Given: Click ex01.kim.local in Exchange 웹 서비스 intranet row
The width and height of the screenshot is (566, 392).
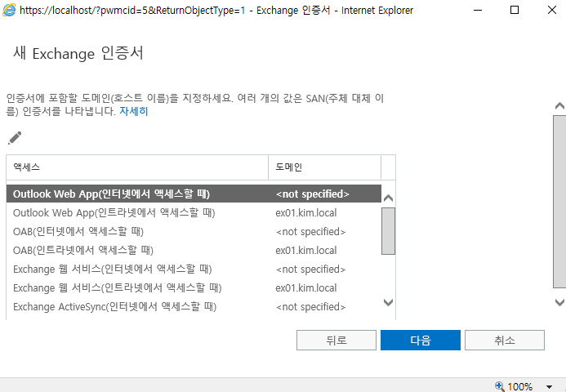Looking at the screenshot, I should click(305, 287).
